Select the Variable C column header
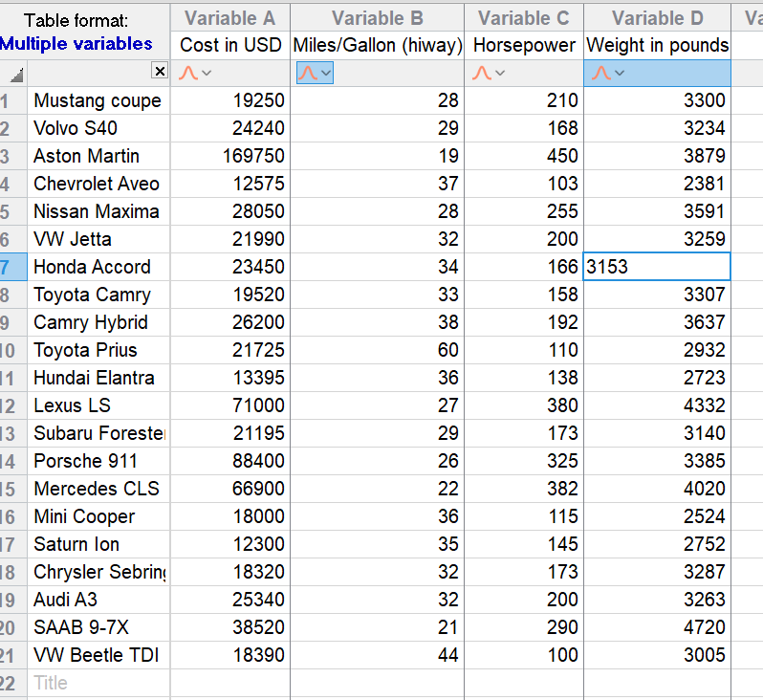The width and height of the screenshot is (763, 700). click(523, 17)
